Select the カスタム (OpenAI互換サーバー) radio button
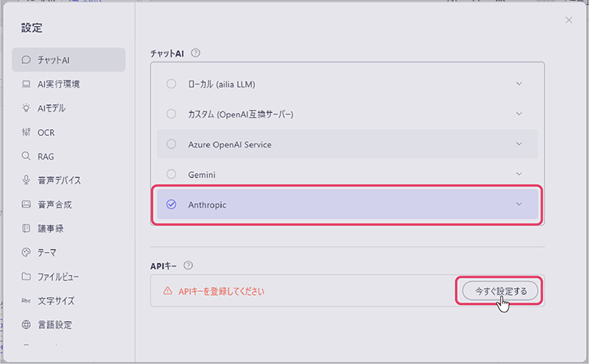 (x=171, y=114)
